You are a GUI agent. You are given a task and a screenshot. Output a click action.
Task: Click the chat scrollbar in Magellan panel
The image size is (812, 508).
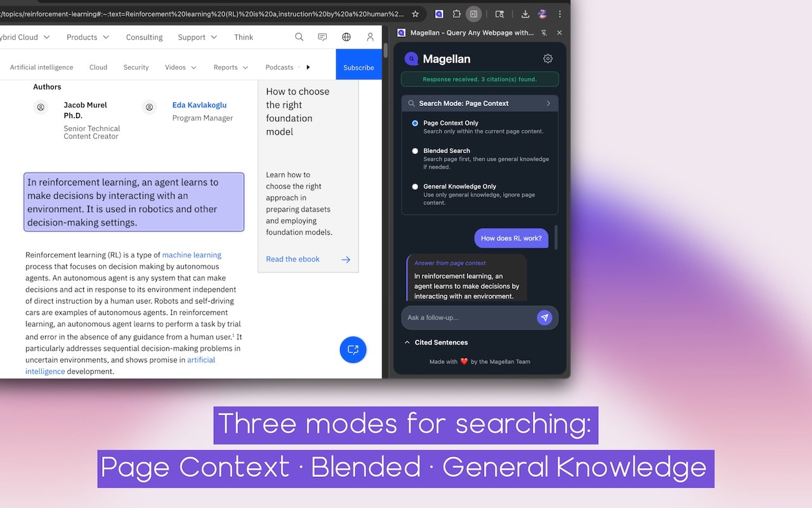[x=556, y=237]
